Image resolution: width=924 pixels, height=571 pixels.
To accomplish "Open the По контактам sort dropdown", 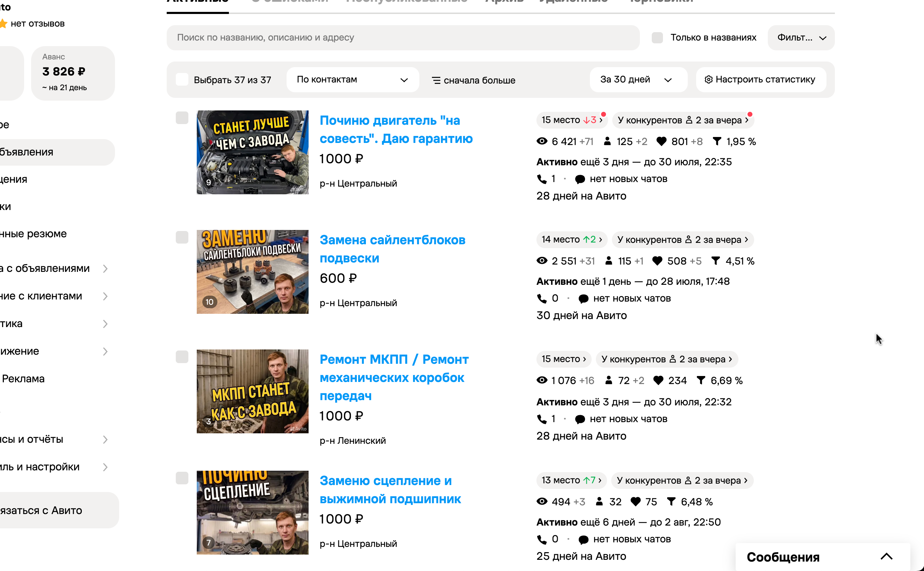I will (x=353, y=80).
